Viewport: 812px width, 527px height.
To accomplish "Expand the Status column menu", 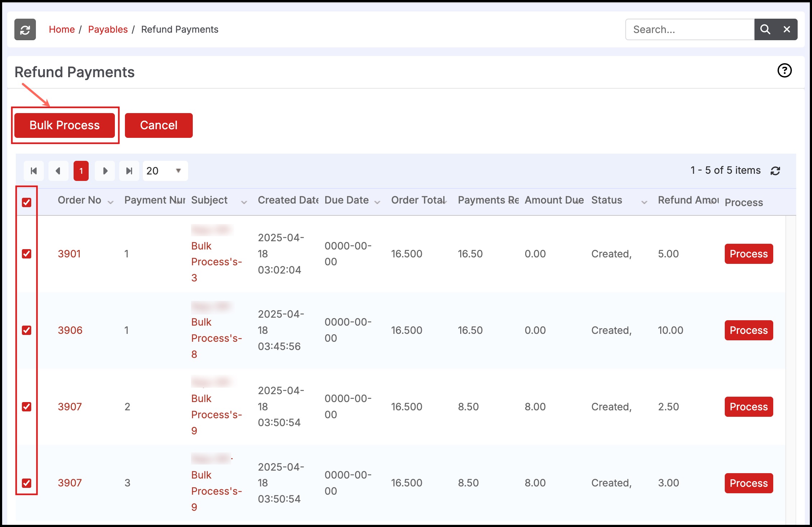I will 644,202.
